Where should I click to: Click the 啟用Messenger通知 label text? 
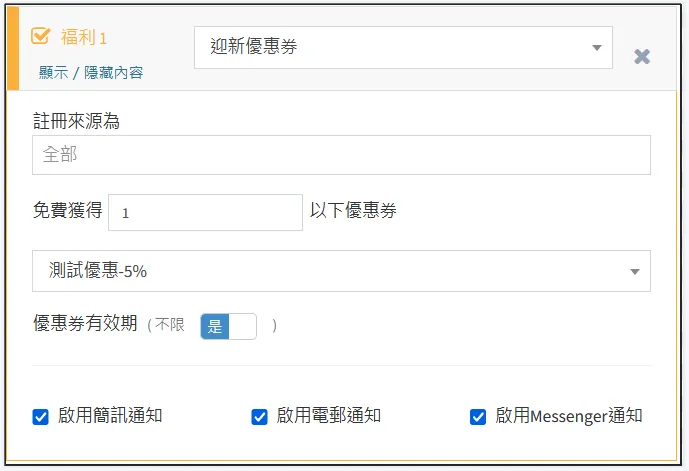pos(568,416)
